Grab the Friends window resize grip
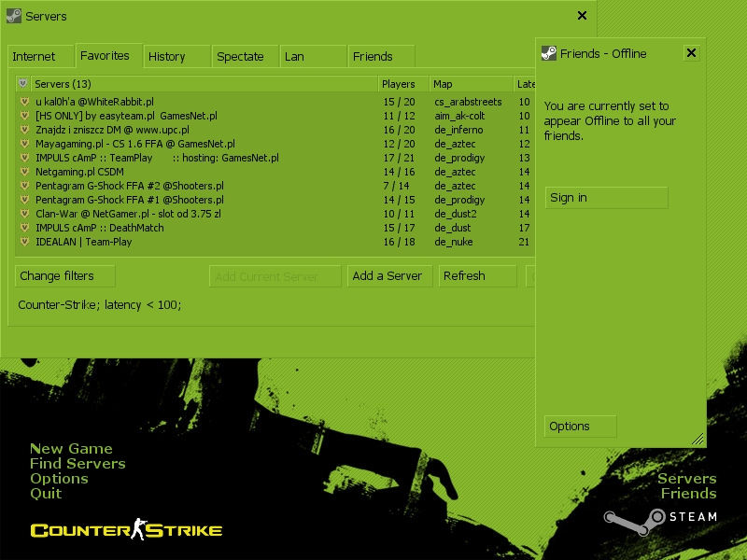747x560 pixels. point(698,439)
